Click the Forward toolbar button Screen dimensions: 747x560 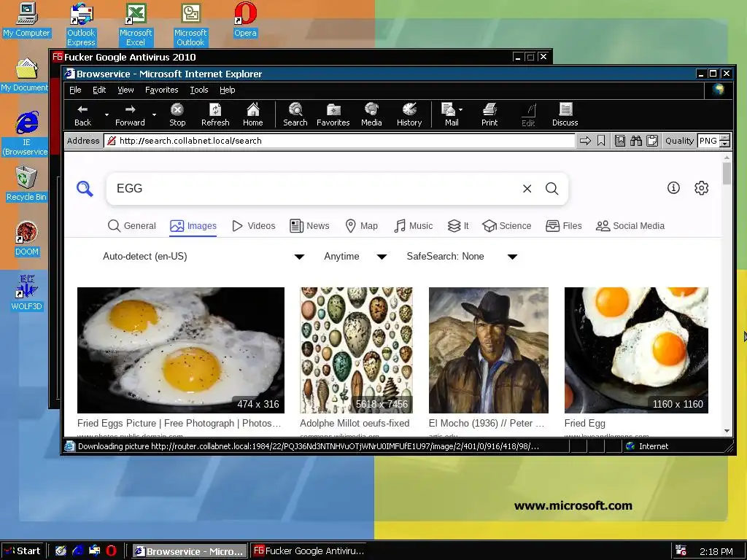click(130, 114)
